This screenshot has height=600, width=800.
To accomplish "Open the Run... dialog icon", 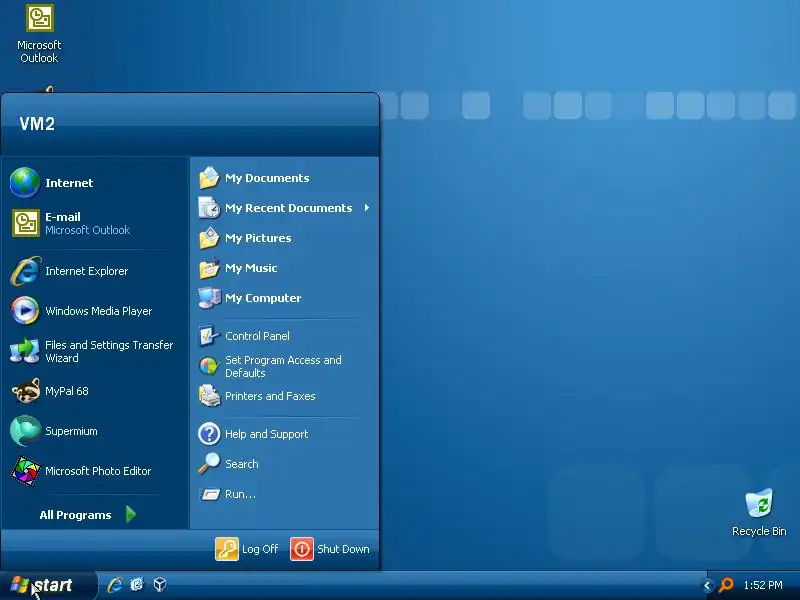I will coord(209,494).
